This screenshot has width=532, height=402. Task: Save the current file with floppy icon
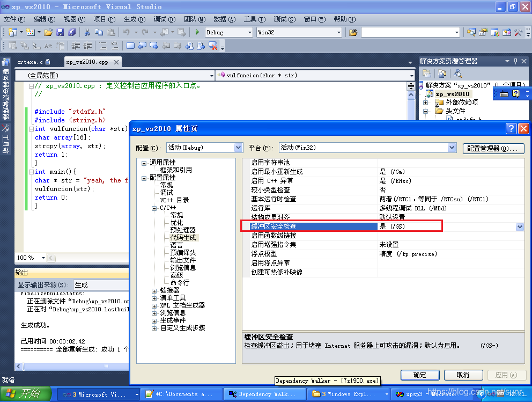coord(60,32)
